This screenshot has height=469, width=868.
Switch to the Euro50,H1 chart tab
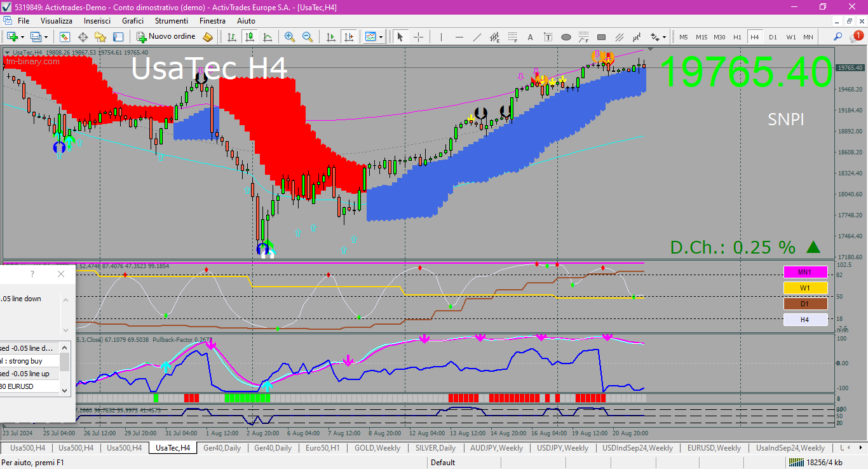click(322, 448)
